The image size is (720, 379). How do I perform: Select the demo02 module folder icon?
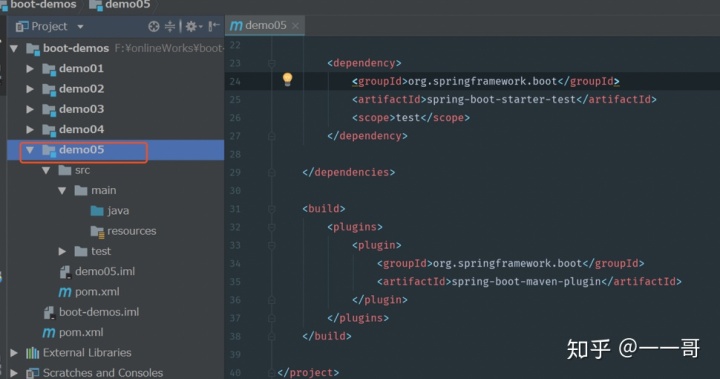tap(49, 89)
